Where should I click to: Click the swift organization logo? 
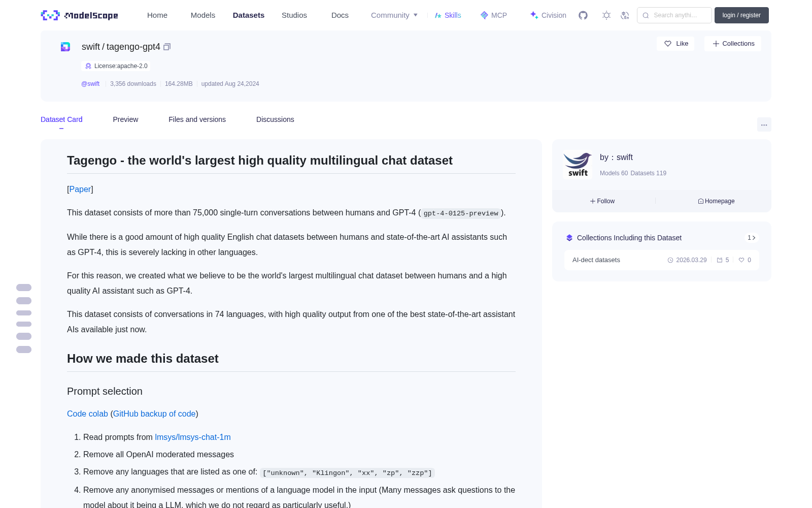[578, 165]
